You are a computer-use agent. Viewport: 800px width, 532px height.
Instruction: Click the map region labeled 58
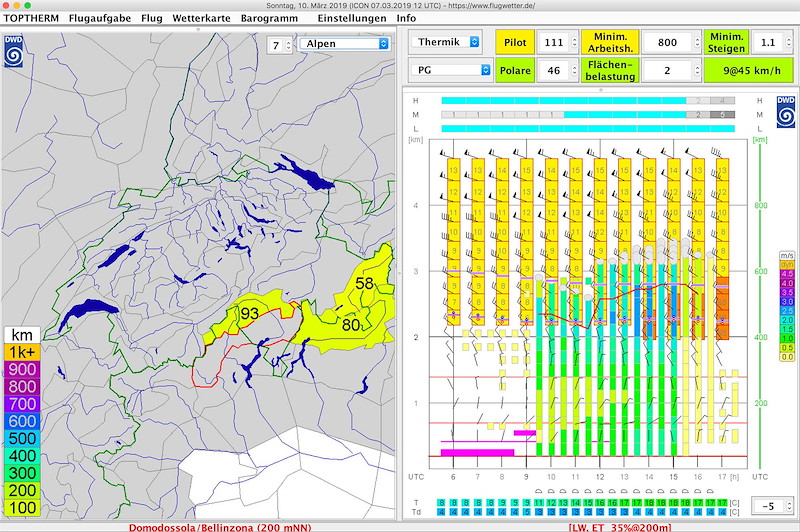click(364, 283)
